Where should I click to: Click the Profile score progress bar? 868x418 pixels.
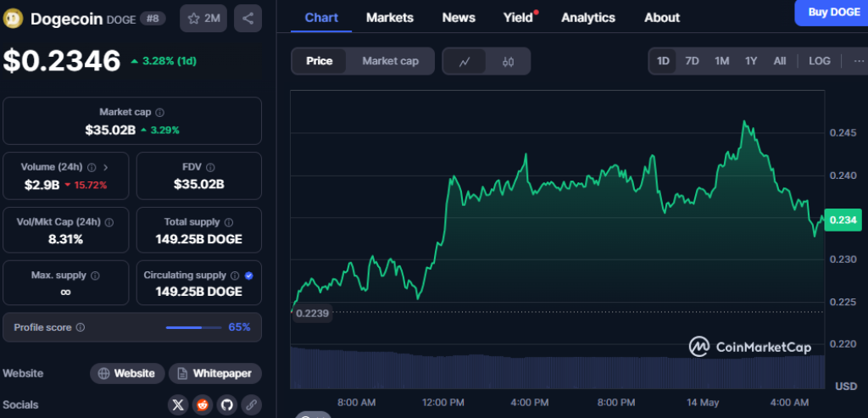coord(194,327)
